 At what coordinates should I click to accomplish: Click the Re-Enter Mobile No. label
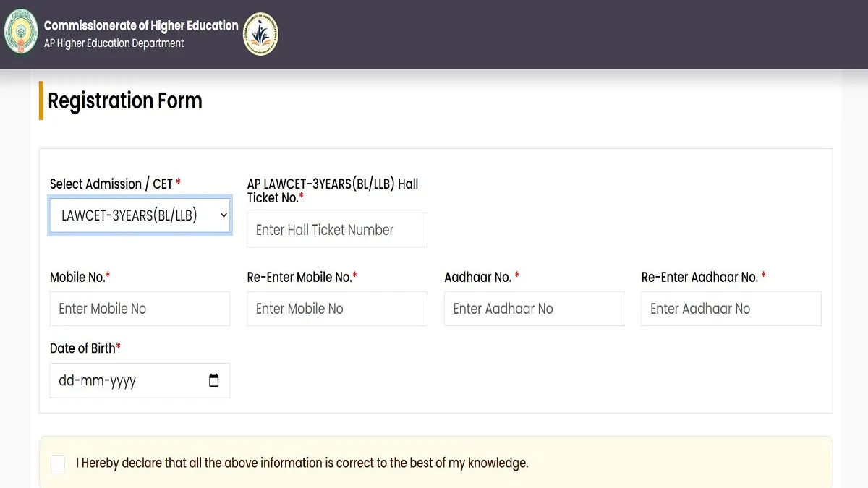pyautogui.click(x=302, y=277)
